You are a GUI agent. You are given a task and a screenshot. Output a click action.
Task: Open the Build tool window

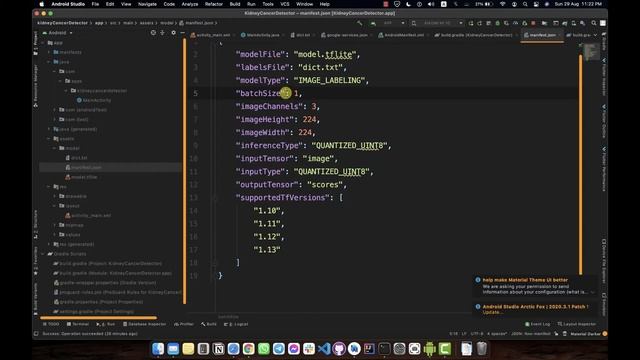pos(209,324)
